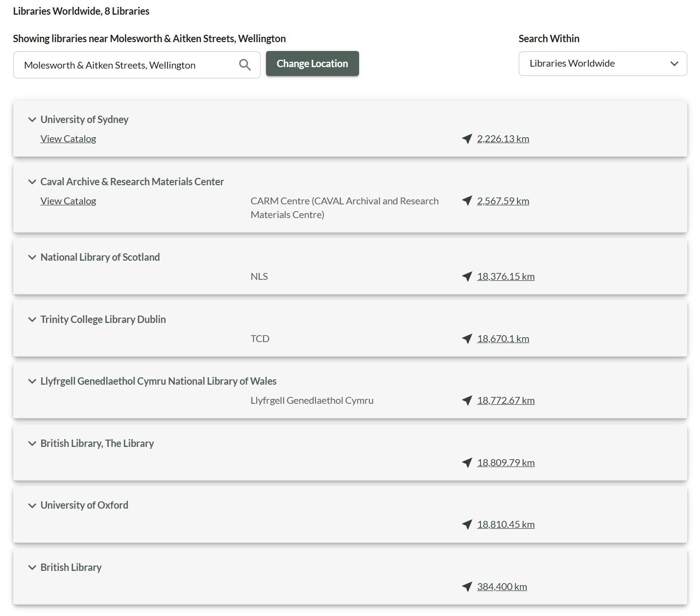Collapse the University of Oxford entry

[x=32, y=505]
